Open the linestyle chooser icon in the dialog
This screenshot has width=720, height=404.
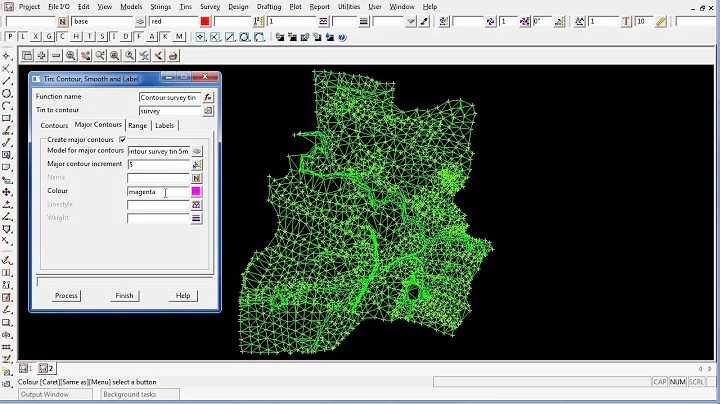click(197, 205)
